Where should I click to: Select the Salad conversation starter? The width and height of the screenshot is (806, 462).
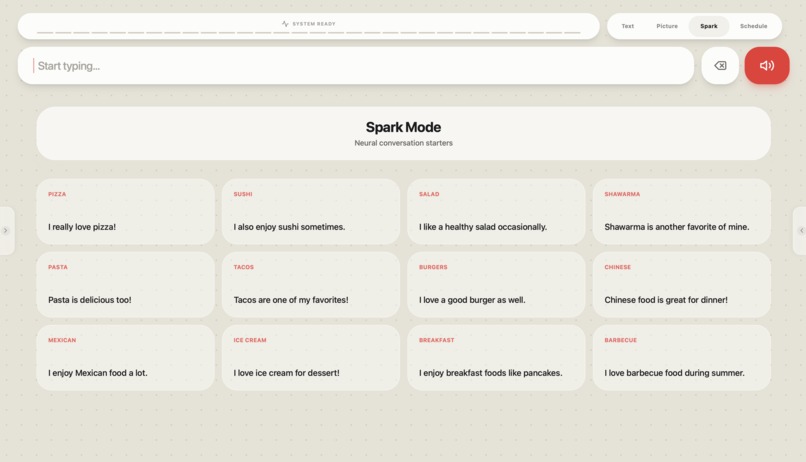(496, 212)
